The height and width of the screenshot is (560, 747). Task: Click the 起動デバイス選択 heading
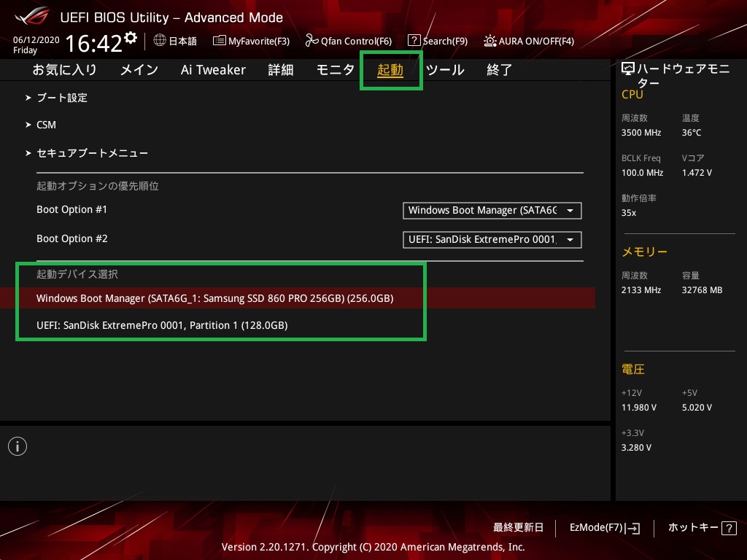pos(77,274)
